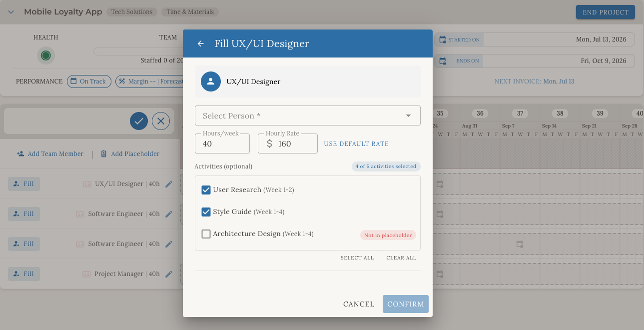Click the Time & Materials tag
Screen dimensions: 644x330
click(190, 12)
